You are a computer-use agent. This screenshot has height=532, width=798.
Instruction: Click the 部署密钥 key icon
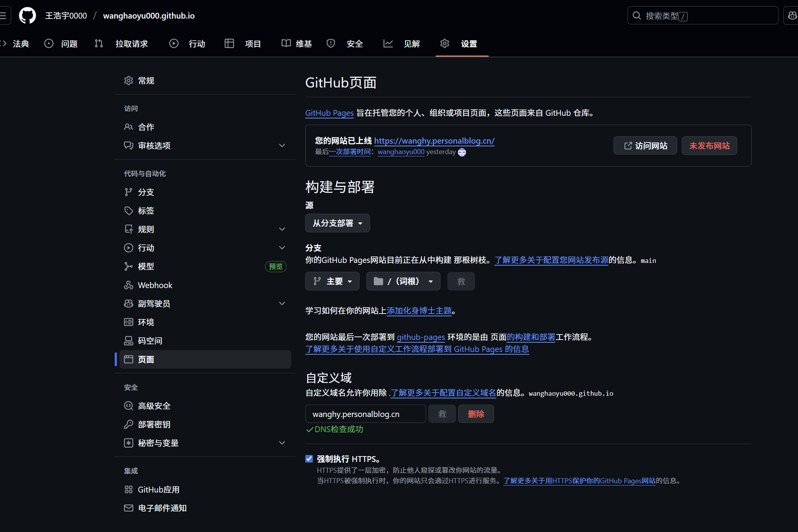[129, 424]
